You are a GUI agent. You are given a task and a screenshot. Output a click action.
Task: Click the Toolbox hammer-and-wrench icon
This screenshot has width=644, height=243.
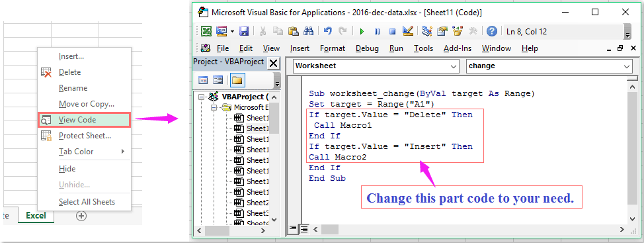click(x=473, y=31)
